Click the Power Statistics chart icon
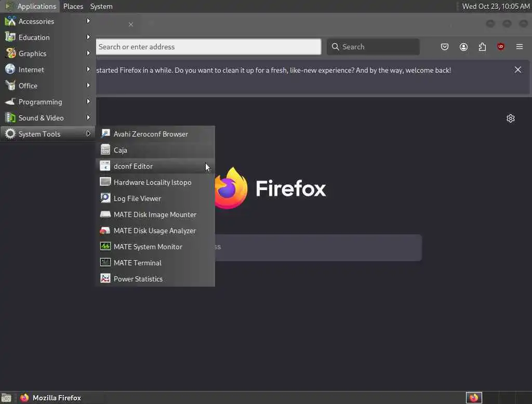The image size is (532, 404). point(105,278)
